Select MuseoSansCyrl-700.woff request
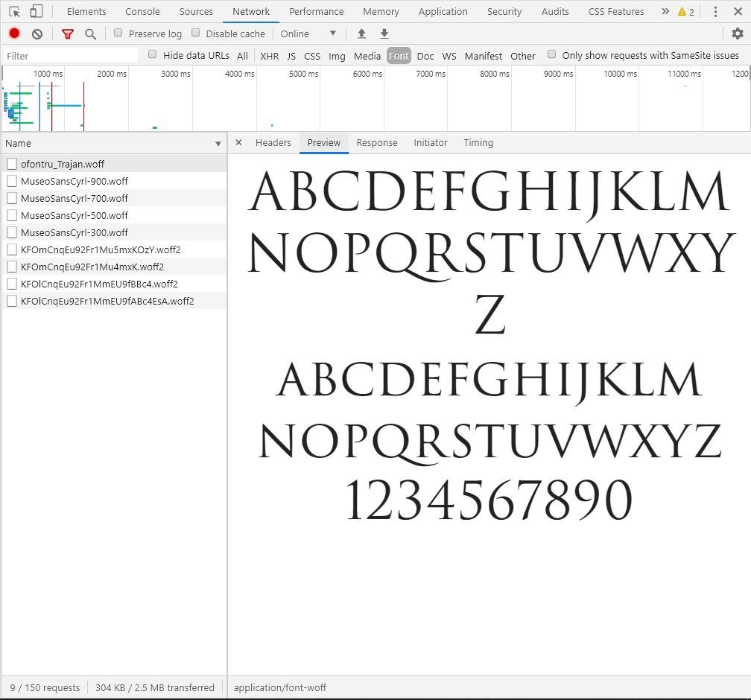This screenshot has width=751, height=700. 75,198
